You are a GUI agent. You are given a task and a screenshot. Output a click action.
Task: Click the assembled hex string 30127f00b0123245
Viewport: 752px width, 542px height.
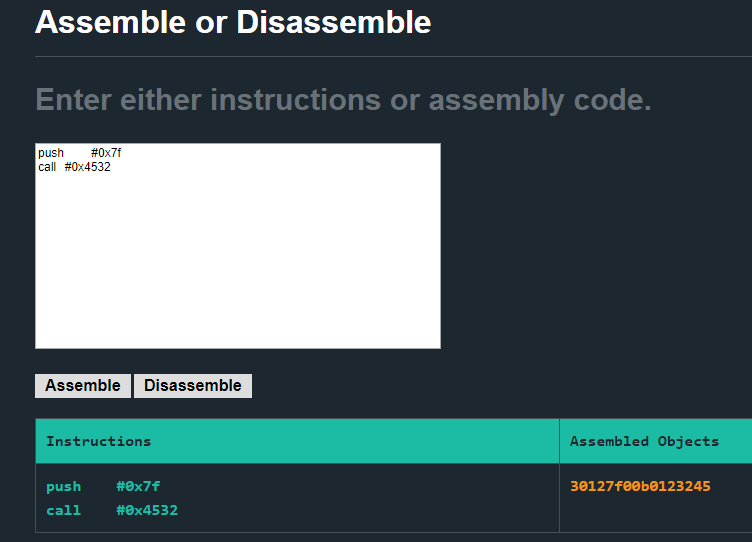click(x=640, y=486)
